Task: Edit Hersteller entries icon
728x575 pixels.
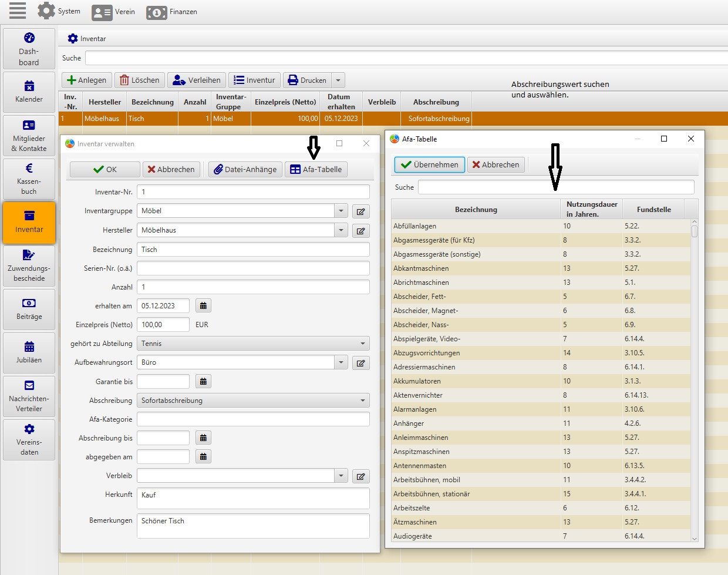Action: 361,231
